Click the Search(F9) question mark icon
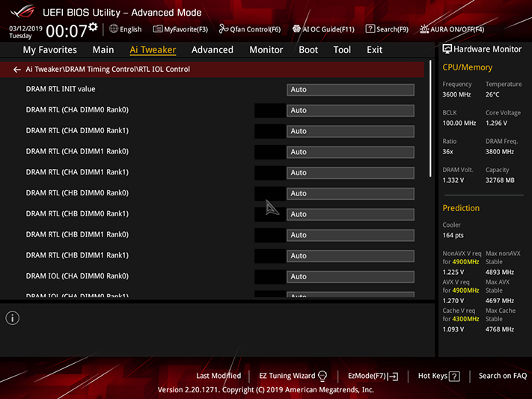 (370, 29)
